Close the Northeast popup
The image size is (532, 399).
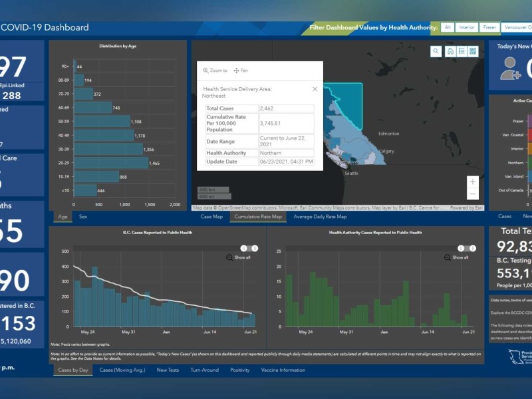point(315,89)
